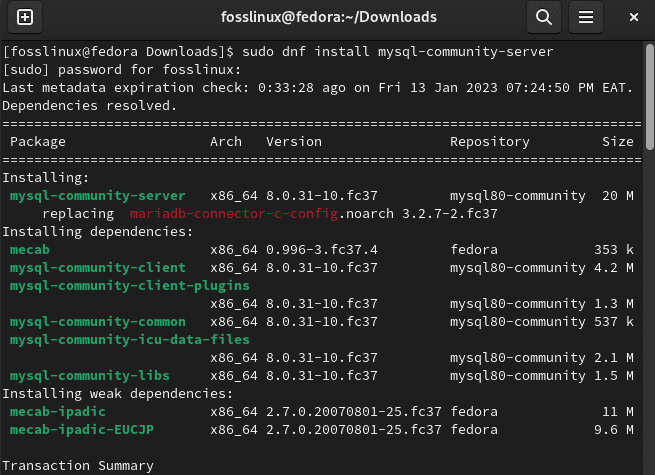655x475 pixels.
Task: Click the red mariadb-connector-c-config text
Action: pos(234,214)
